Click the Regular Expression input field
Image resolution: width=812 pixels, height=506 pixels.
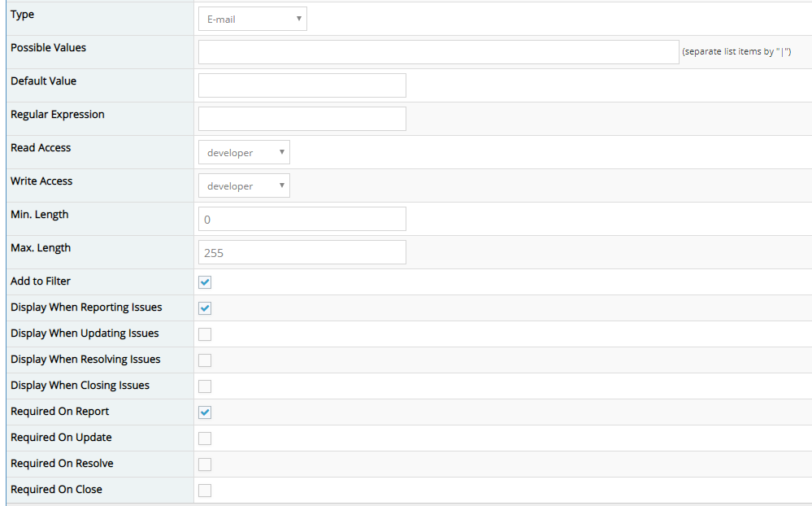(x=302, y=119)
